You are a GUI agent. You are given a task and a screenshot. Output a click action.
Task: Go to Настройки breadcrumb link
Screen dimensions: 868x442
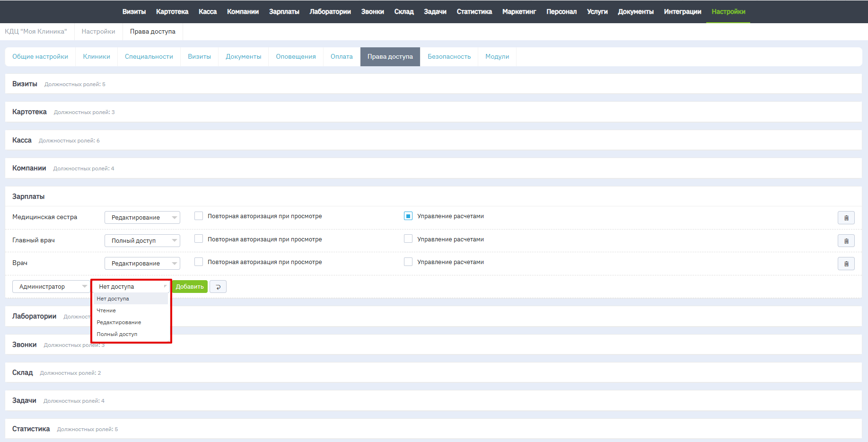tap(98, 32)
